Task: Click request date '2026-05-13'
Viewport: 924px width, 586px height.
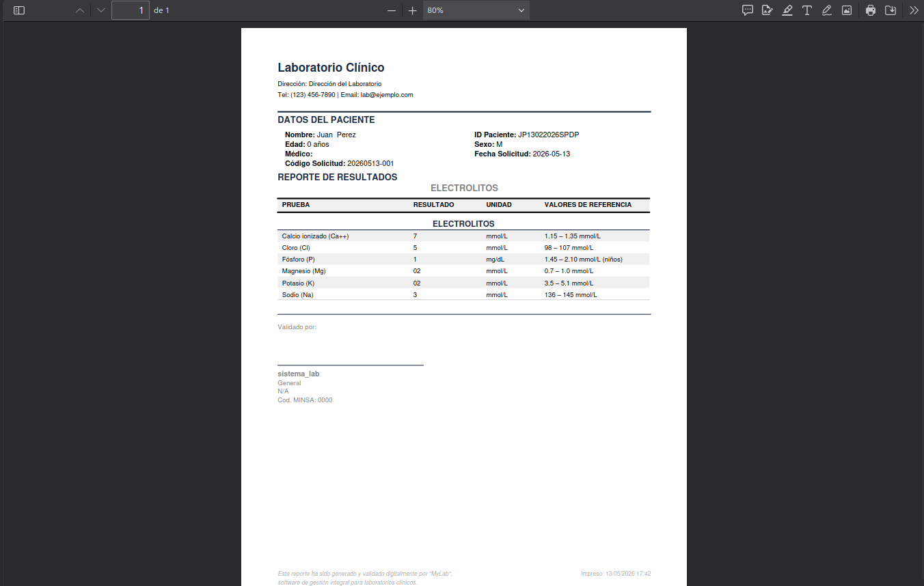Action: pos(552,154)
